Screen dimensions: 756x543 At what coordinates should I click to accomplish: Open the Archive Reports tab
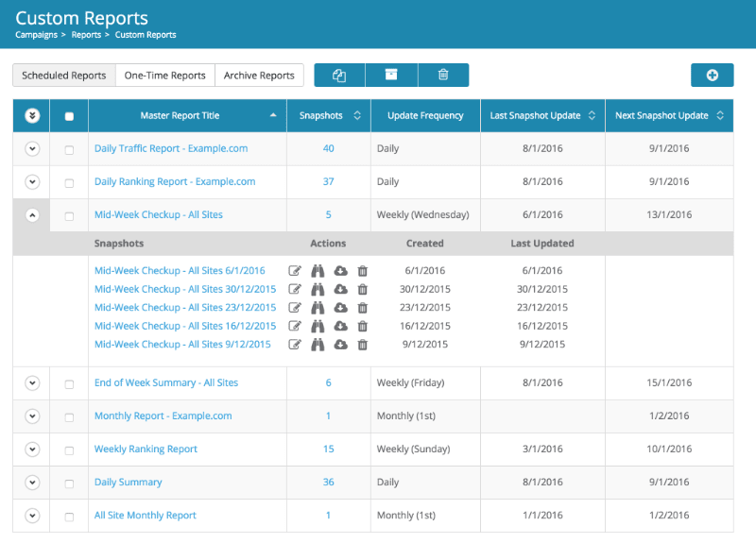tap(259, 76)
